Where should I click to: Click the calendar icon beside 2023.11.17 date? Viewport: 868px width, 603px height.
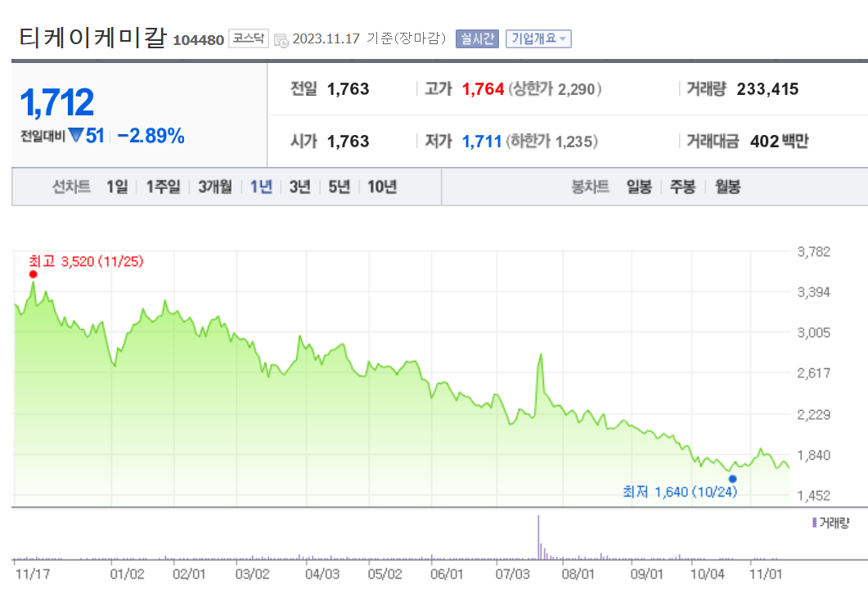pos(281,40)
